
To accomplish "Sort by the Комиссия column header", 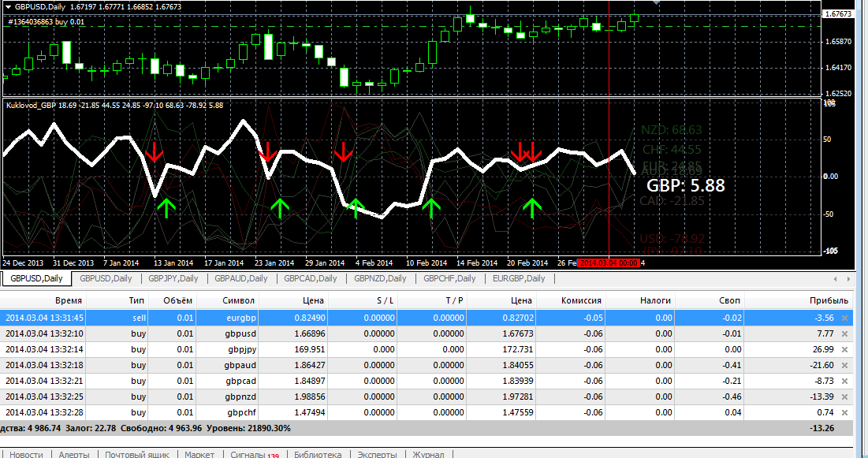I will [x=581, y=300].
